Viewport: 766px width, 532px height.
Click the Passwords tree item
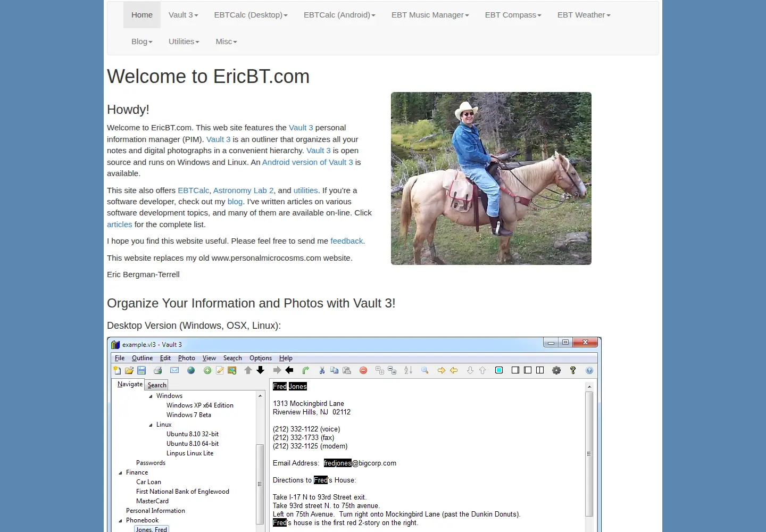coord(151,463)
